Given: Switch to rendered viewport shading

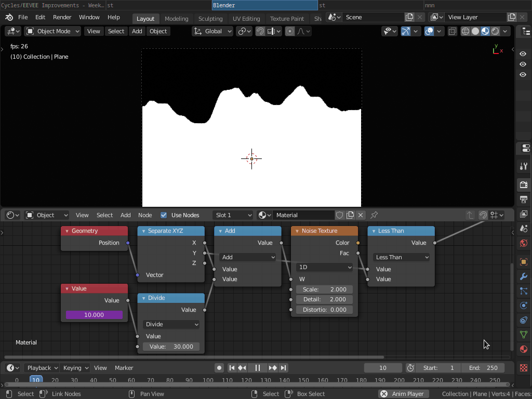Looking at the screenshot, I should [x=495, y=31].
